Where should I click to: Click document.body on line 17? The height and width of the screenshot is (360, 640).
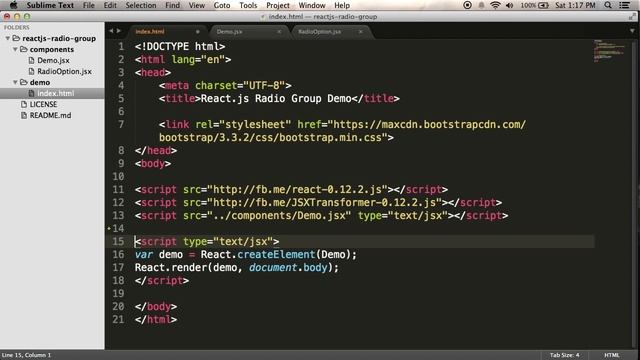[x=288, y=268]
